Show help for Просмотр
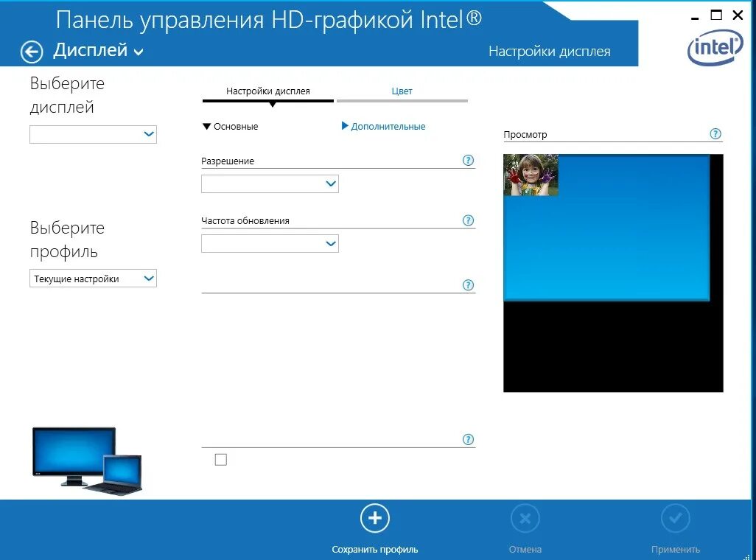The width and height of the screenshot is (756, 560). tap(715, 134)
